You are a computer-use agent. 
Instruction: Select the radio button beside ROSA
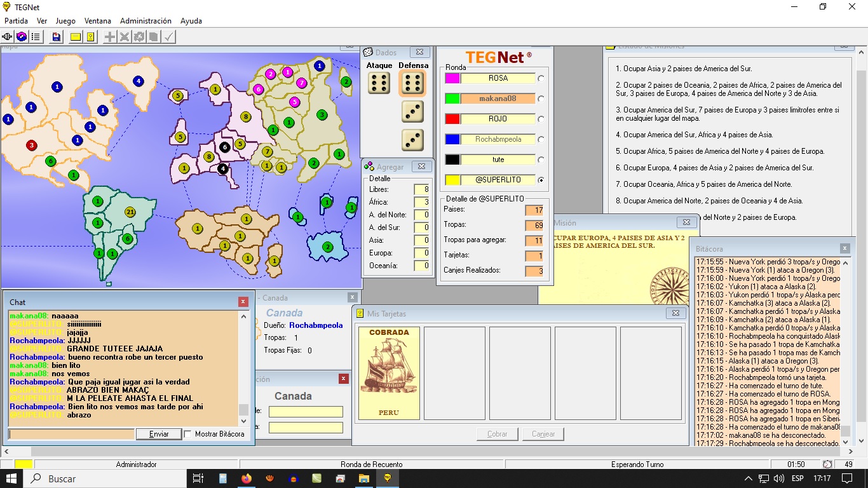coord(541,78)
